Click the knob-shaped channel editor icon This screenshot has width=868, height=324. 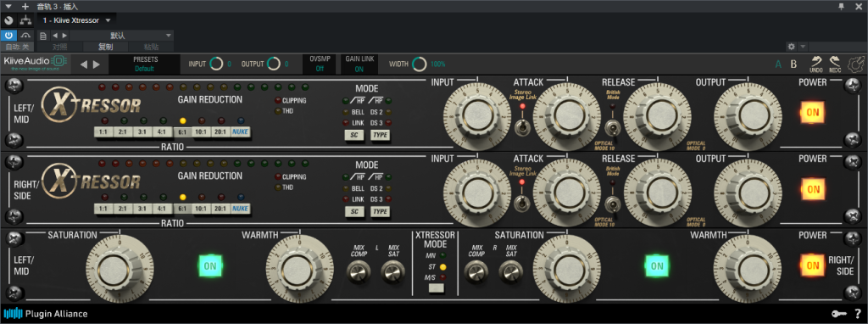(x=8, y=20)
